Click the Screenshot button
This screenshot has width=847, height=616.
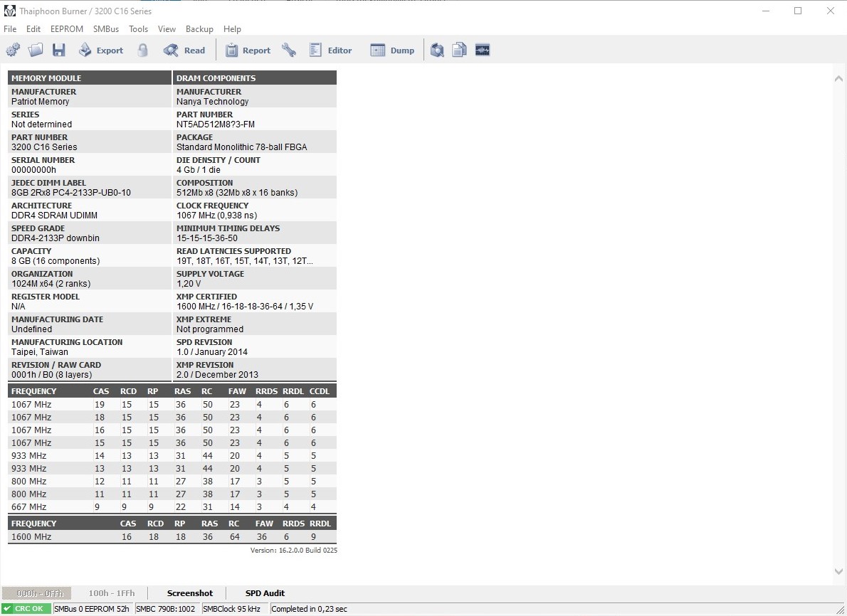[189, 593]
